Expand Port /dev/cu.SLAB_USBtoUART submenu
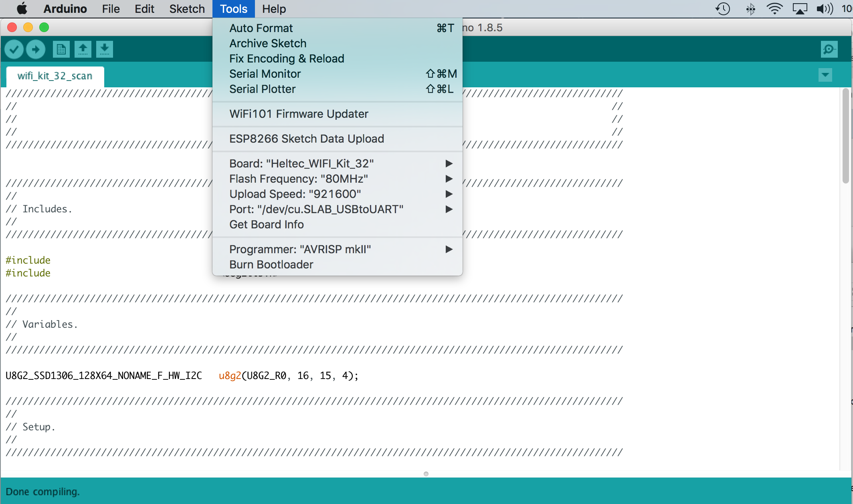 [x=338, y=209]
